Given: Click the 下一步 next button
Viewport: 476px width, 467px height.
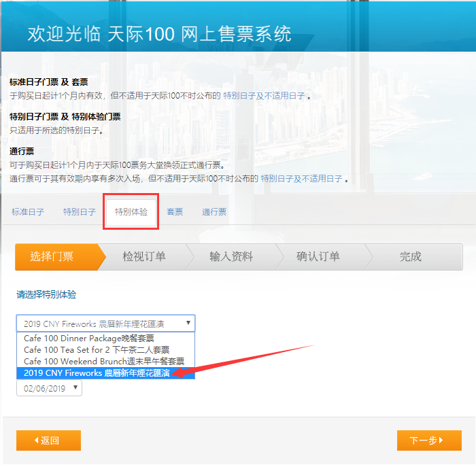Looking at the screenshot, I should click(x=429, y=440).
